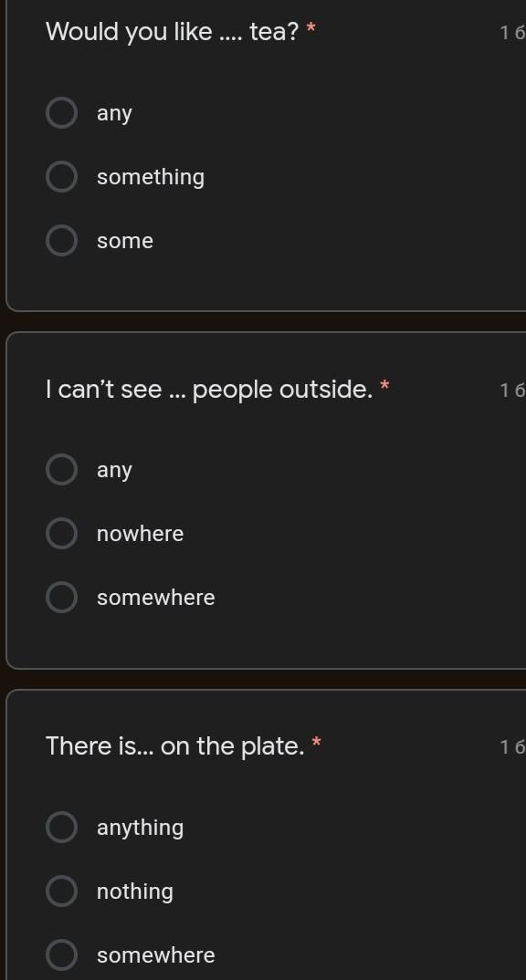Image resolution: width=526 pixels, height=980 pixels.
Task: Choose the 'anything' radio button
Action: click(x=62, y=828)
